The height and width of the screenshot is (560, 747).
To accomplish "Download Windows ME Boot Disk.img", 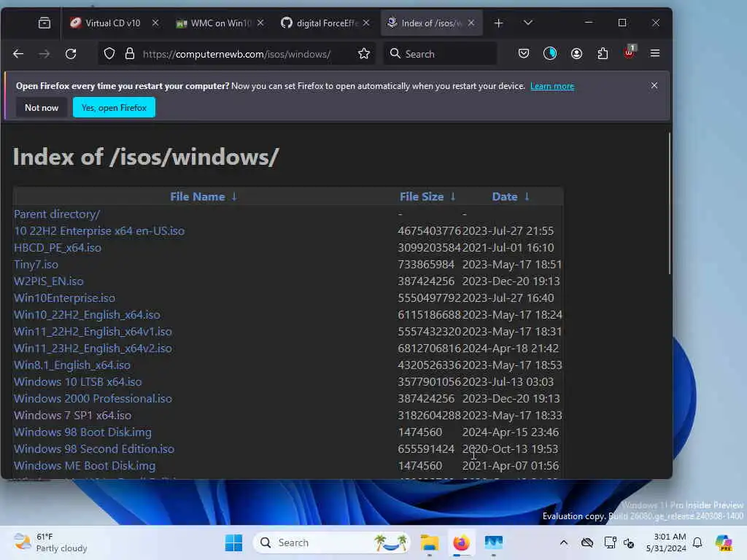I will (85, 466).
